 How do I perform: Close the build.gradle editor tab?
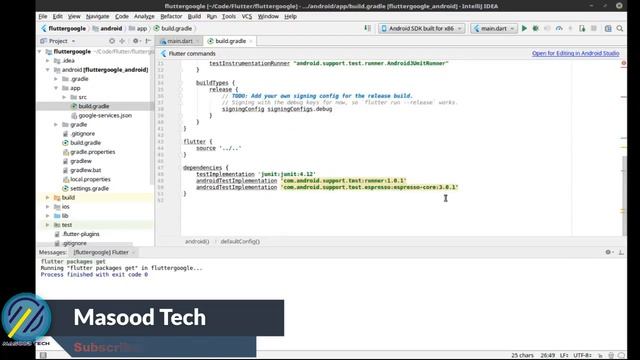point(251,41)
